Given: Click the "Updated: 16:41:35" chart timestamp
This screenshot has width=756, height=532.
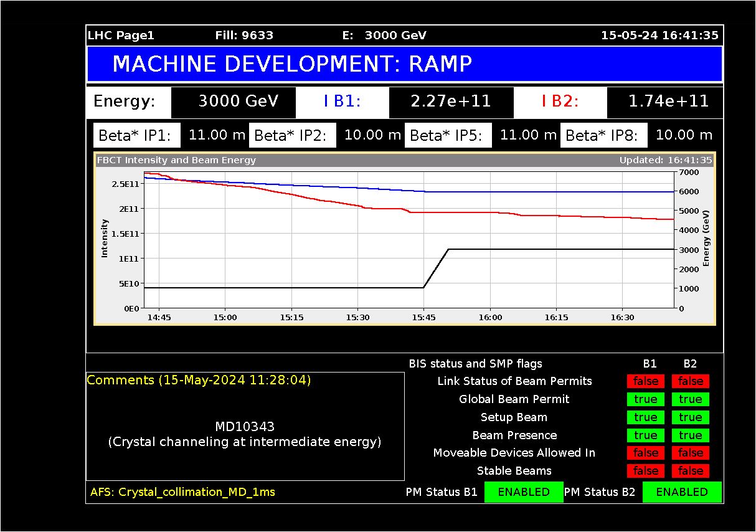Looking at the screenshot, I should pyautogui.click(x=666, y=160).
